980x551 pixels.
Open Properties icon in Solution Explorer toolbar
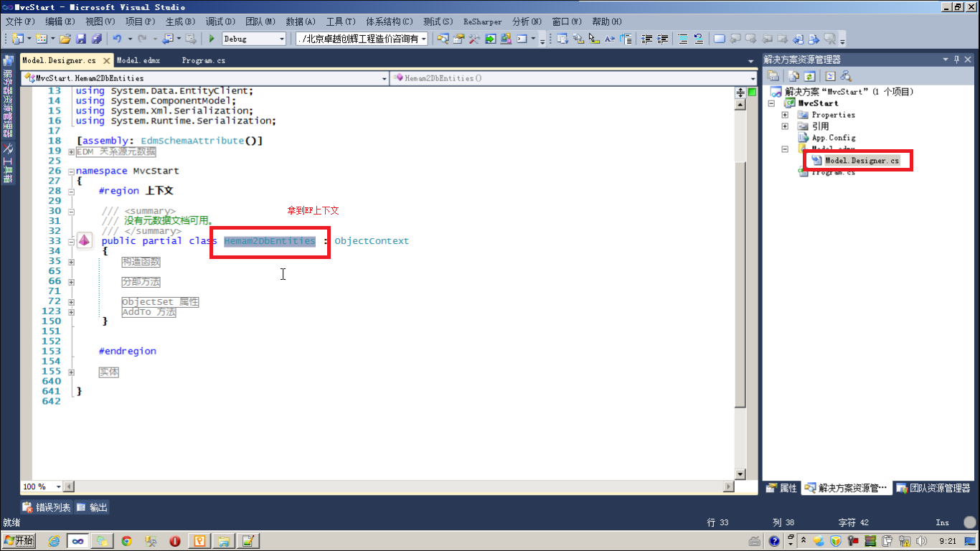(x=773, y=75)
